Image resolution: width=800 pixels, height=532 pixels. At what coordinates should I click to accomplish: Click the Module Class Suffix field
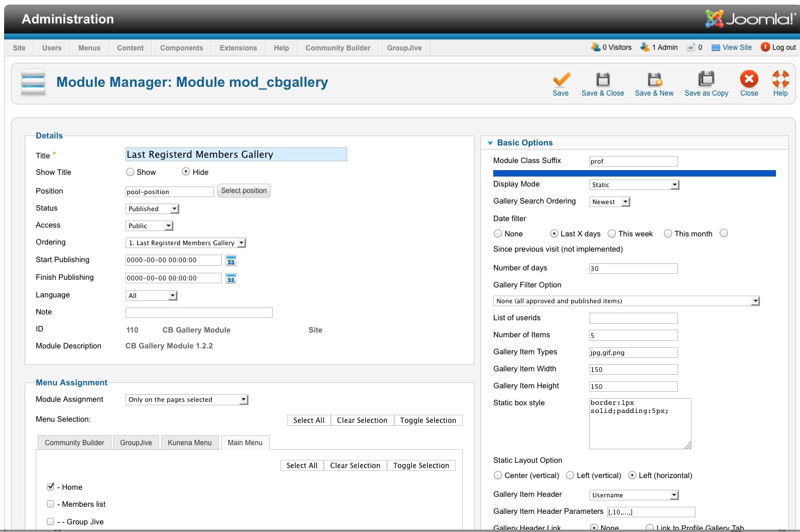[633, 161]
